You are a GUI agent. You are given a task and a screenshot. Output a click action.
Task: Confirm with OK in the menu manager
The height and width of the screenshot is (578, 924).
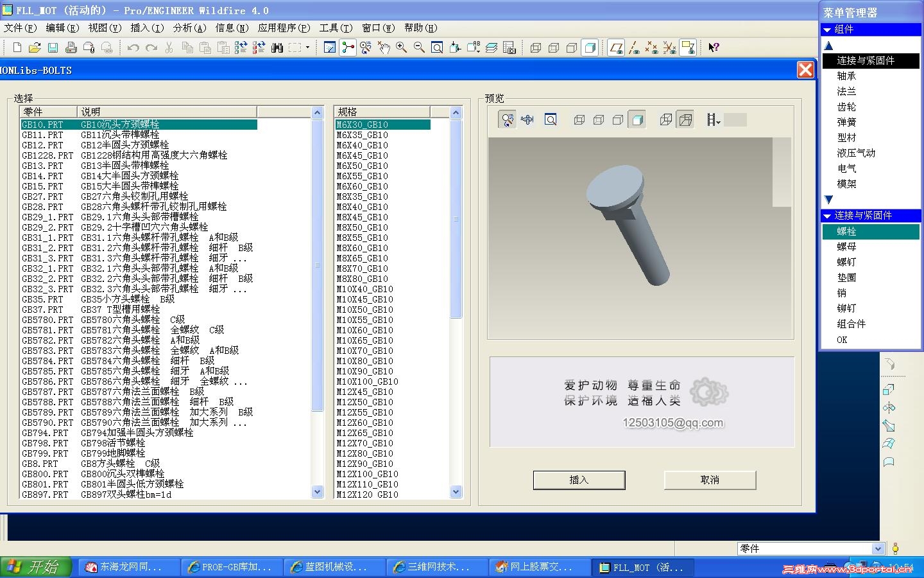click(x=871, y=340)
